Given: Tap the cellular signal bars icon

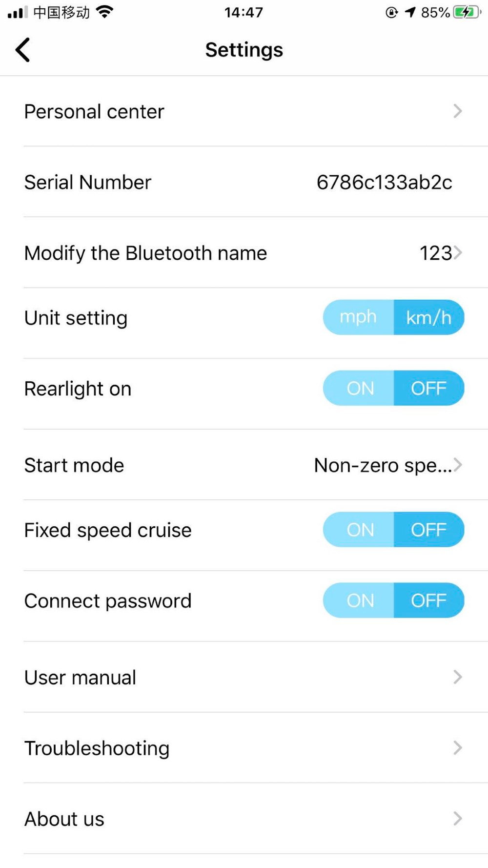Looking at the screenshot, I should (18, 12).
